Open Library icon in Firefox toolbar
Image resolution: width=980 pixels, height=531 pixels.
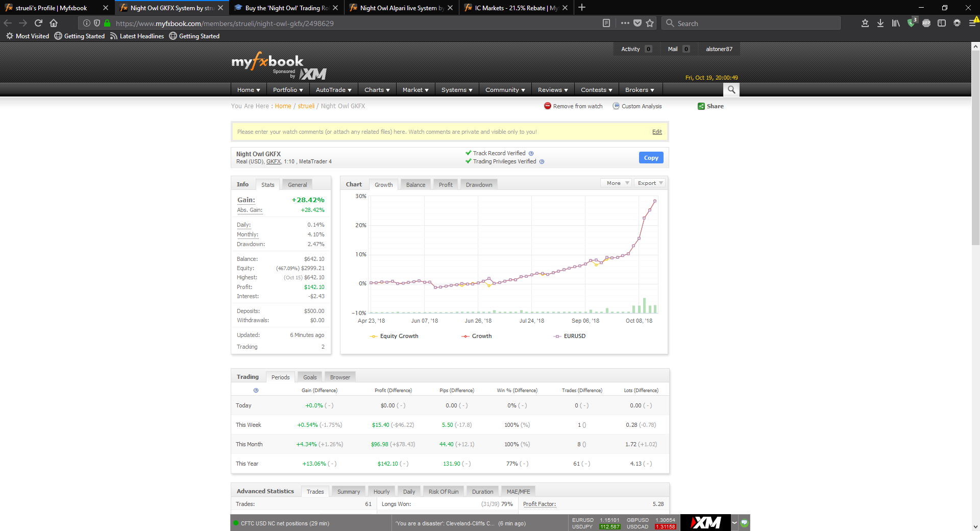pyautogui.click(x=896, y=23)
